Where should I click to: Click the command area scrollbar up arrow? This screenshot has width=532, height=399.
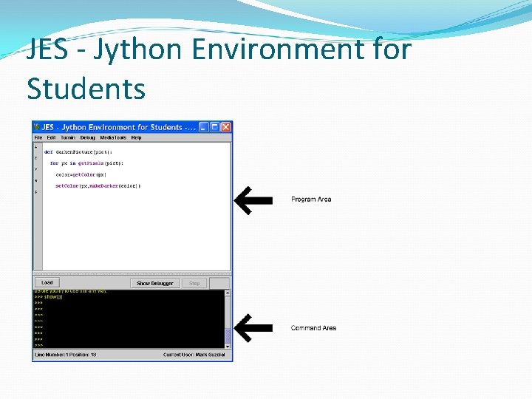point(228,293)
